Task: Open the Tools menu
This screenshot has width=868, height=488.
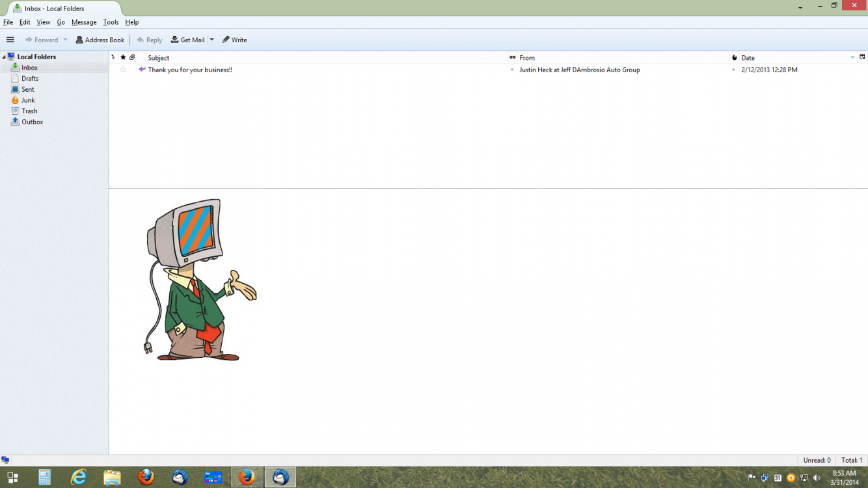Action: (x=111, y=22)
